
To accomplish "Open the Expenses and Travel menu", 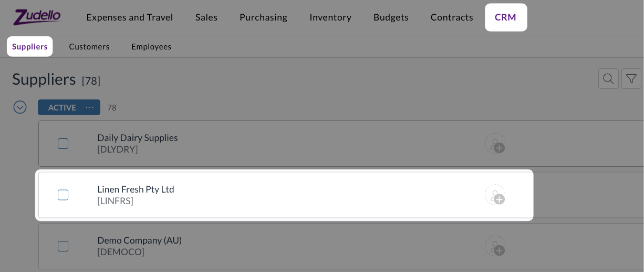I will pyautogui.click(x=129, y=17).
